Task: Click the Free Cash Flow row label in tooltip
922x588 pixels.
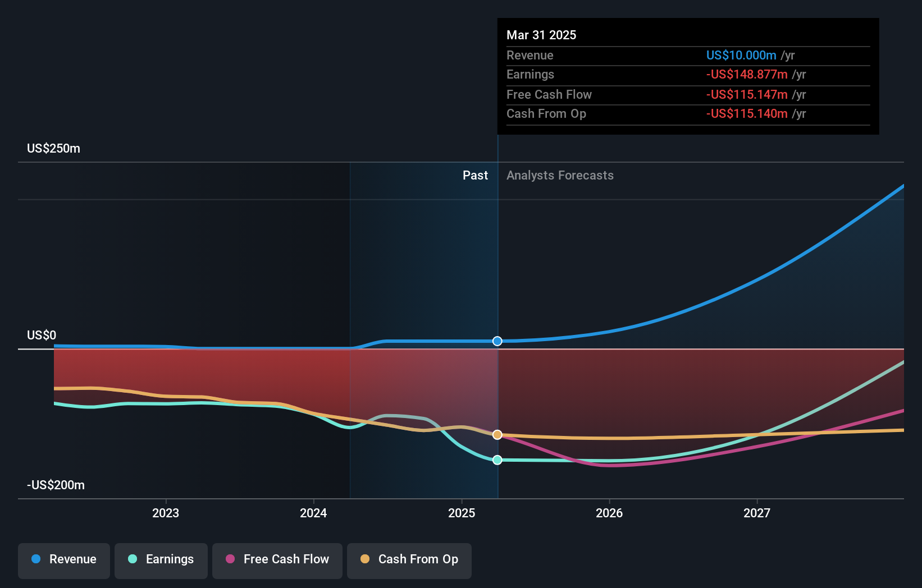Action: [x=549, y=95]
